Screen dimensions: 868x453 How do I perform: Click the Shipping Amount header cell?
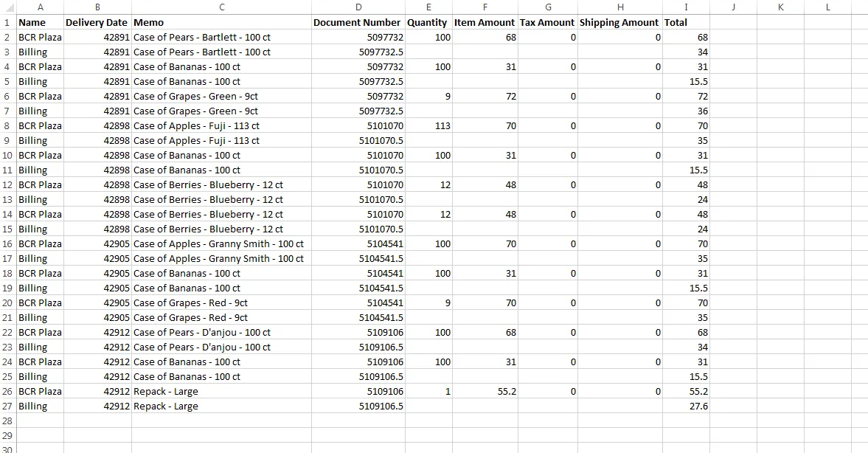coord(620,23)
